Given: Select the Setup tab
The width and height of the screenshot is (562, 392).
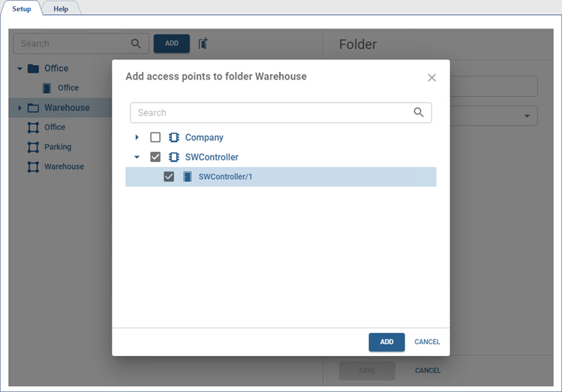Looking at the screenshot, I should tap(22, 9).
